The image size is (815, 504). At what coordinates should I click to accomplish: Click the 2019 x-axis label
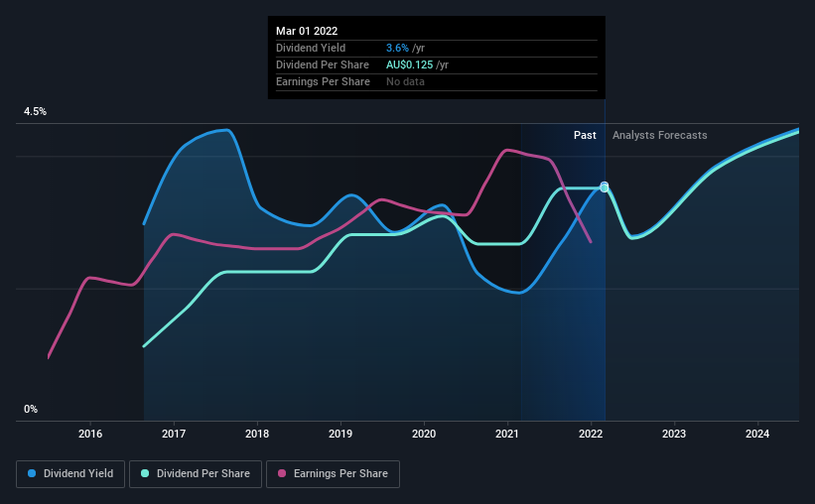(x=340, y=434)
